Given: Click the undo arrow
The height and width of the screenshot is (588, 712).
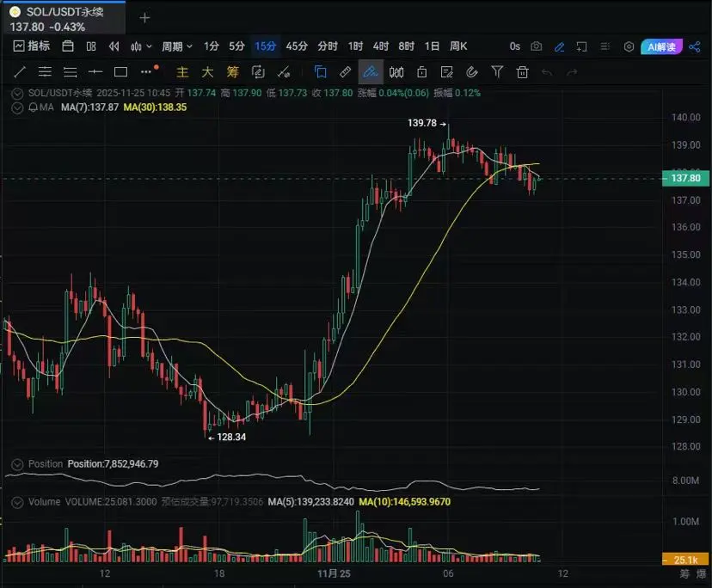Looking at the screenshot, I should click(547, 72).
